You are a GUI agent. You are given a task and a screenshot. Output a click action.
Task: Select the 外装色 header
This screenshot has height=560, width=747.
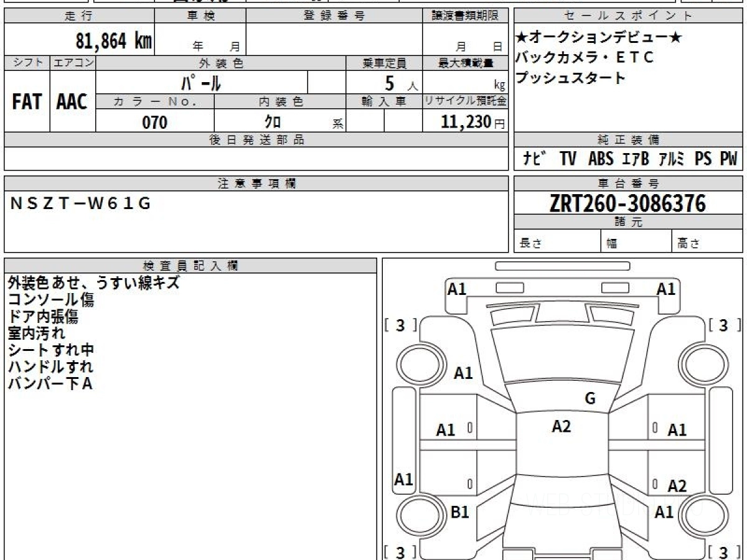tap(221, 63)
